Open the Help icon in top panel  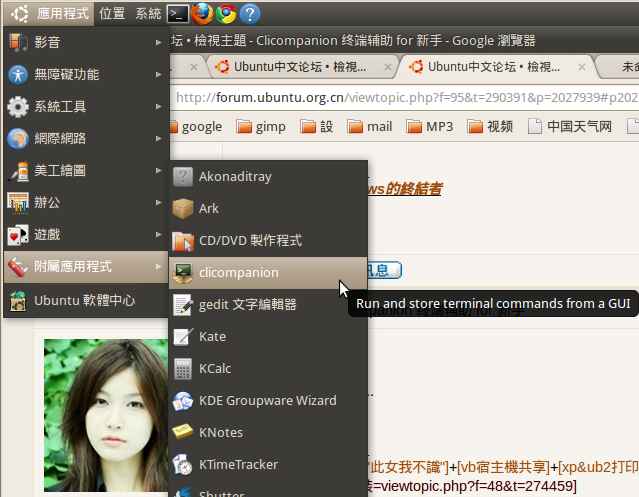(249, 14)
